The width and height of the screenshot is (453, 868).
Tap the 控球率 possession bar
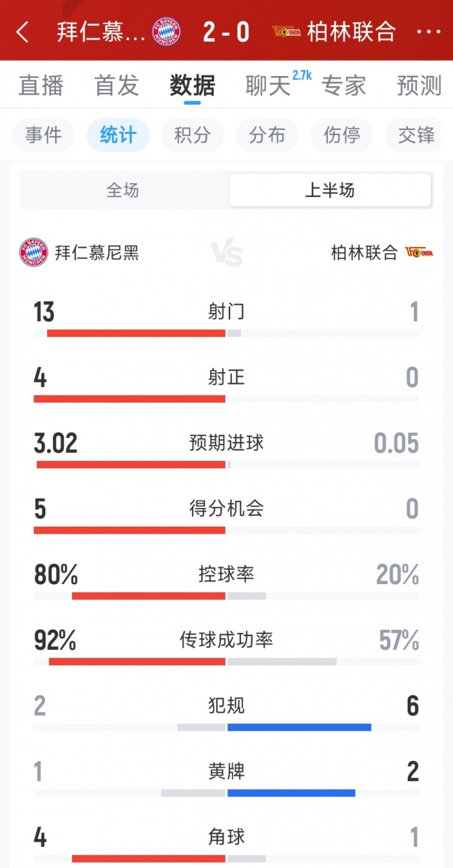pos(226,596)
